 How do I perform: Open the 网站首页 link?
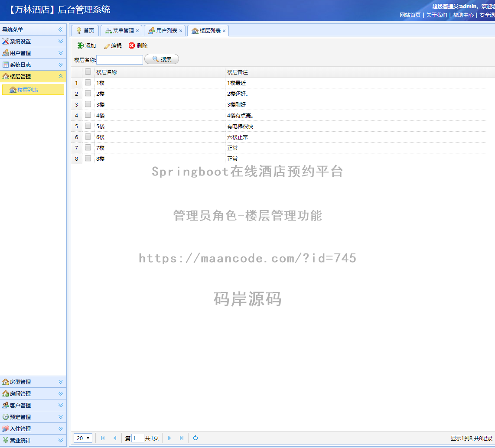coord(410,15)
